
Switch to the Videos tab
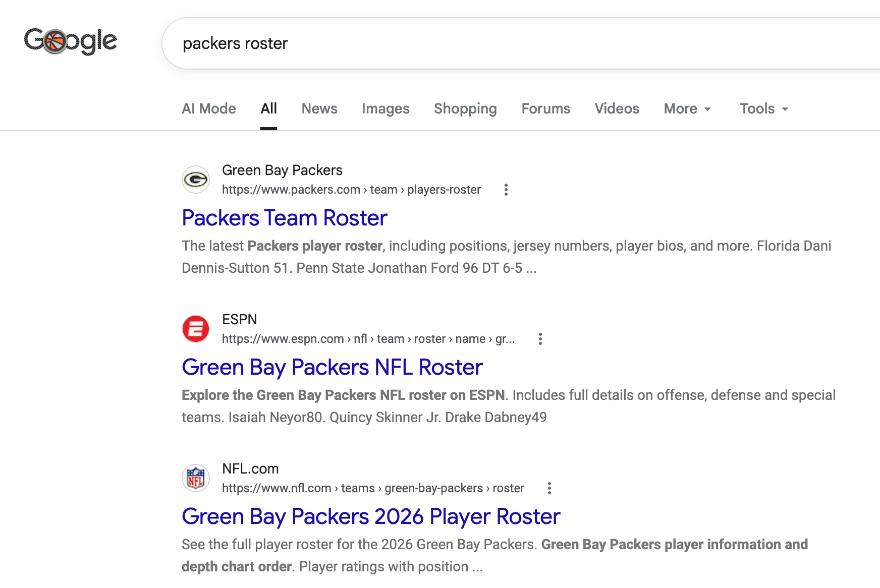coord(617,108)
